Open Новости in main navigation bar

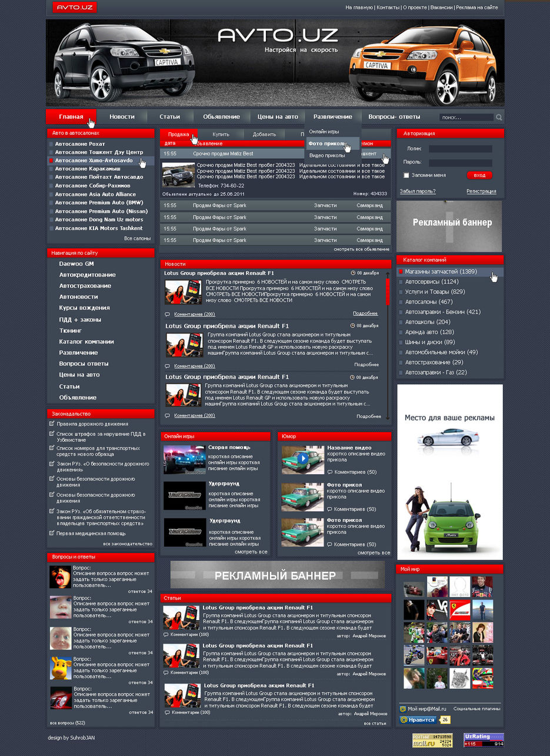point(122,116)
